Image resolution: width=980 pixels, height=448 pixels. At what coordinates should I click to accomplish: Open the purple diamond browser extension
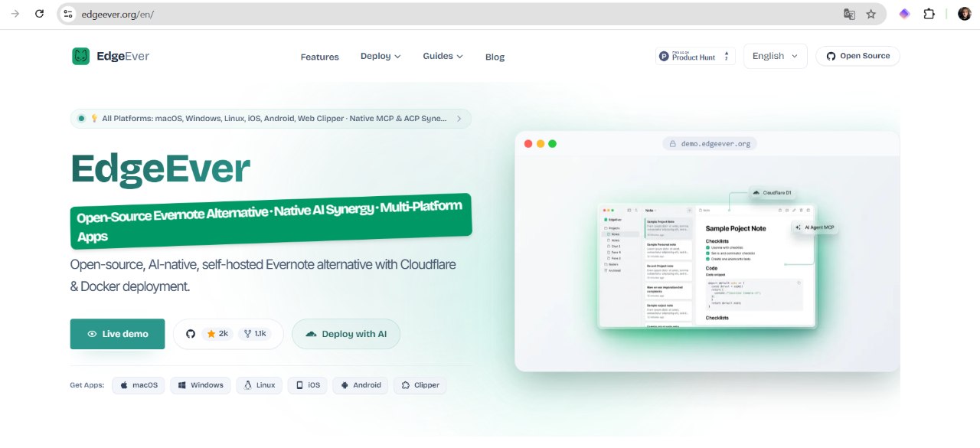(904, 14)
